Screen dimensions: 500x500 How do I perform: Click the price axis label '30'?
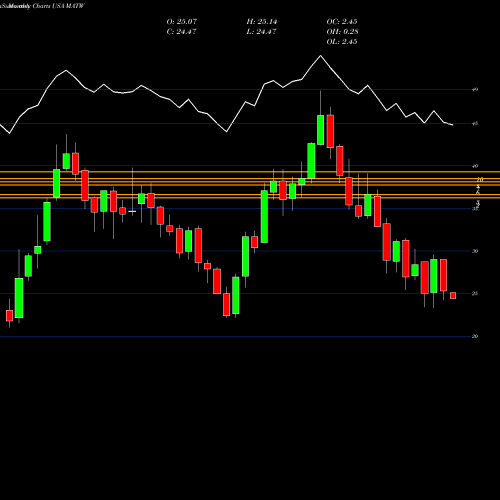(475, 251)
